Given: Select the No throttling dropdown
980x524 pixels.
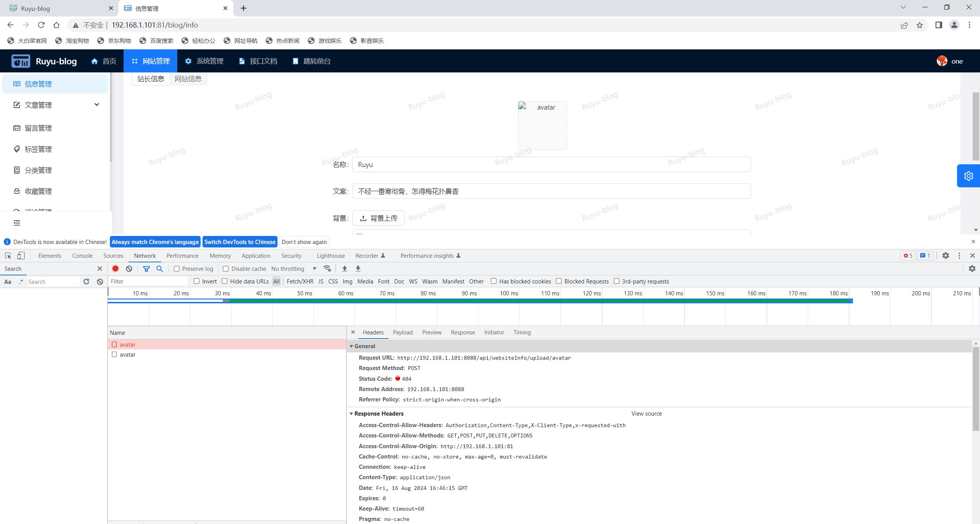Looking at the screenshot, I should tap(292, 269).
